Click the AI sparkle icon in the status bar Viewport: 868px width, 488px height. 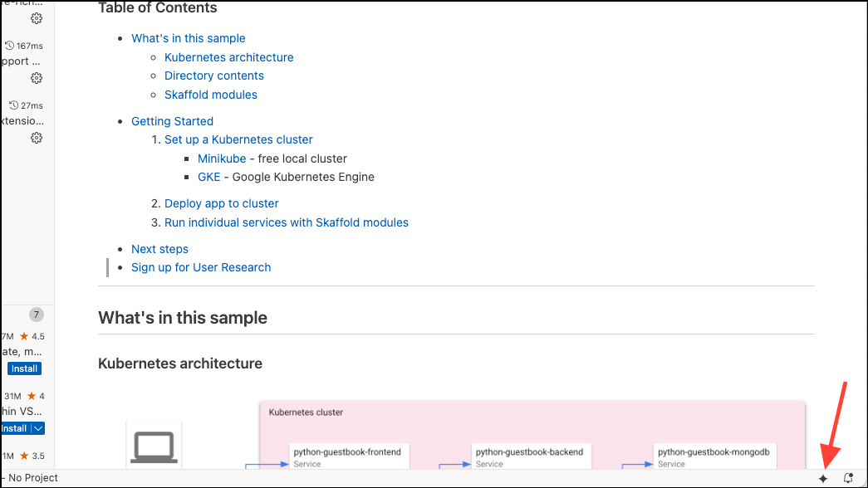(822, 478)
